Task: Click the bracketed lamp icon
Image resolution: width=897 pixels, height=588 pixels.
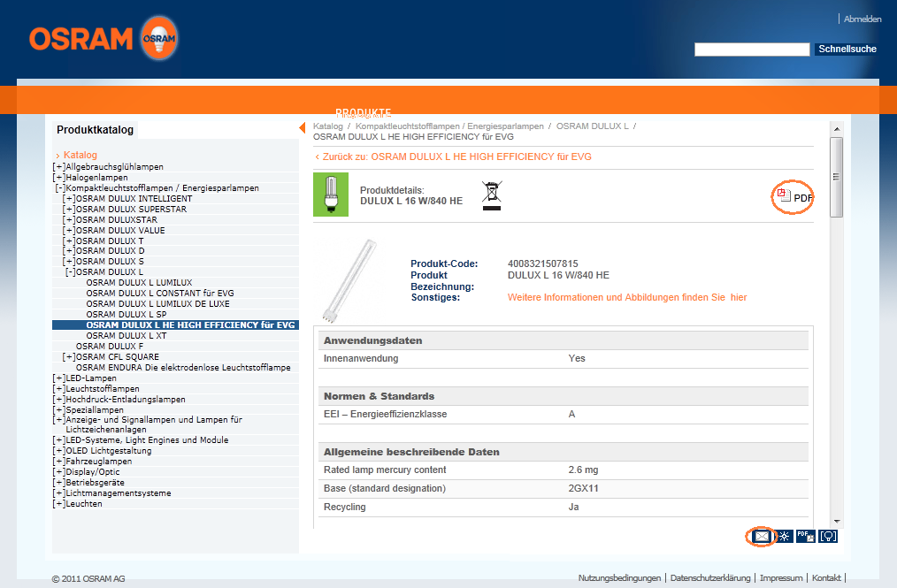Action: click(828, 537)
